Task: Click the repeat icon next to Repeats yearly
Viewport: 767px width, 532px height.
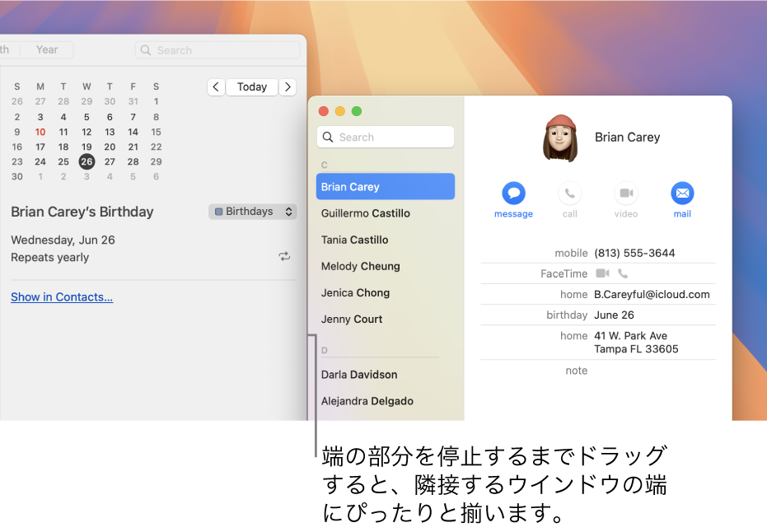Action: click(284, 257)
